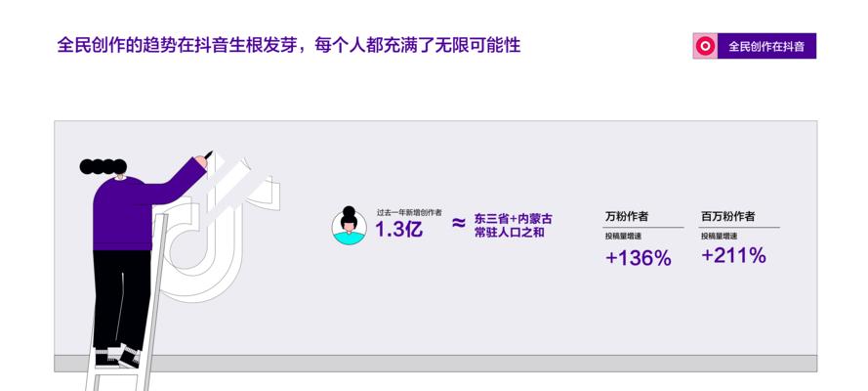
Task: Click the pink circular target icon
Action: [705, 46]
